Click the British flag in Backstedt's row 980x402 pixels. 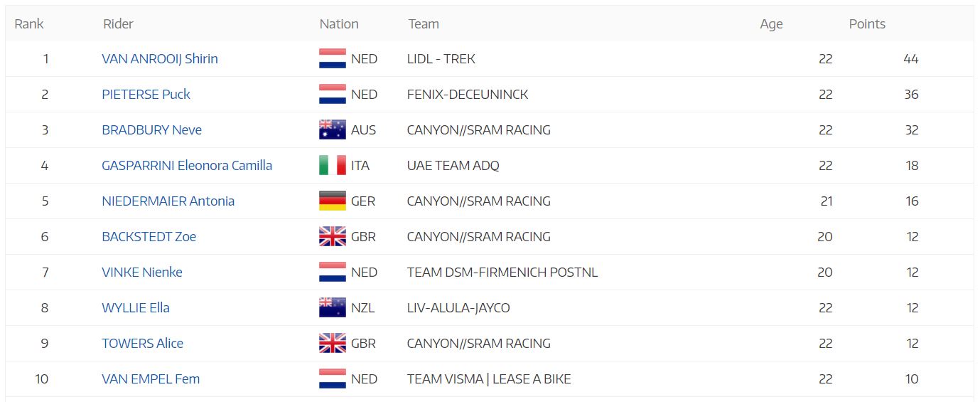[333, 236]
